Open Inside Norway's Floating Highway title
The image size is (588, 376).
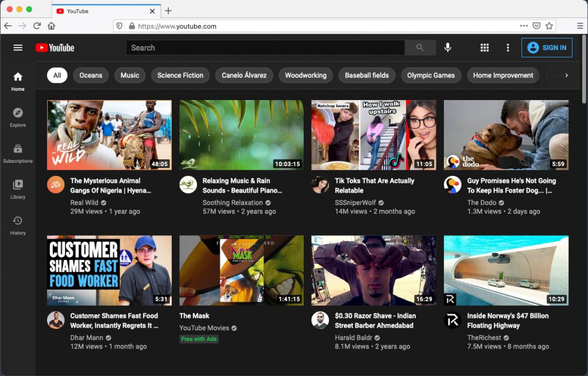[508, 321]
